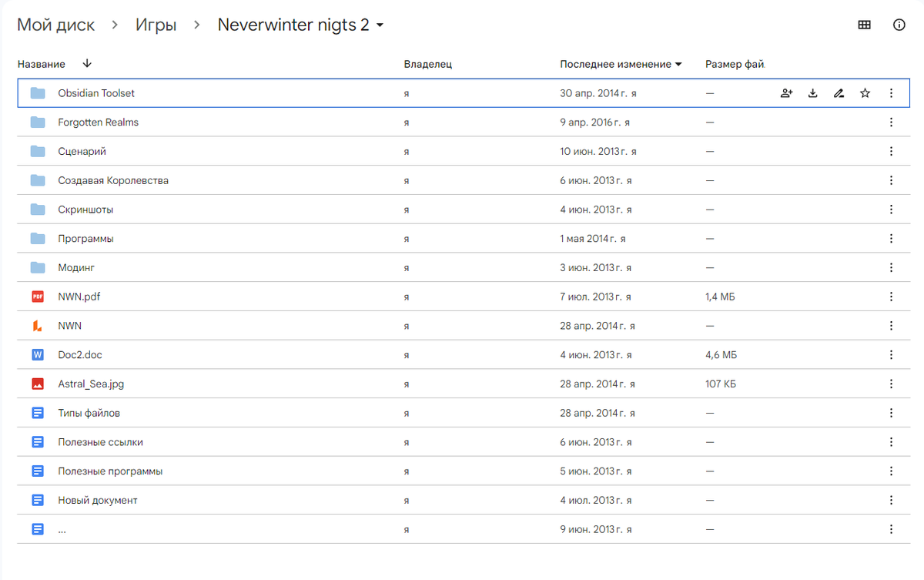Sort by Название column header

42,64
